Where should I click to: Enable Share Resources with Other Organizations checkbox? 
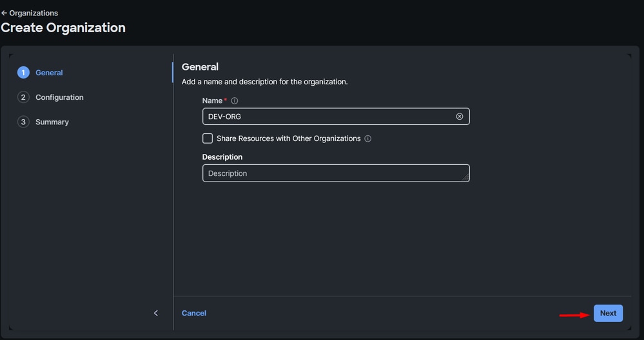pos(208,138)
